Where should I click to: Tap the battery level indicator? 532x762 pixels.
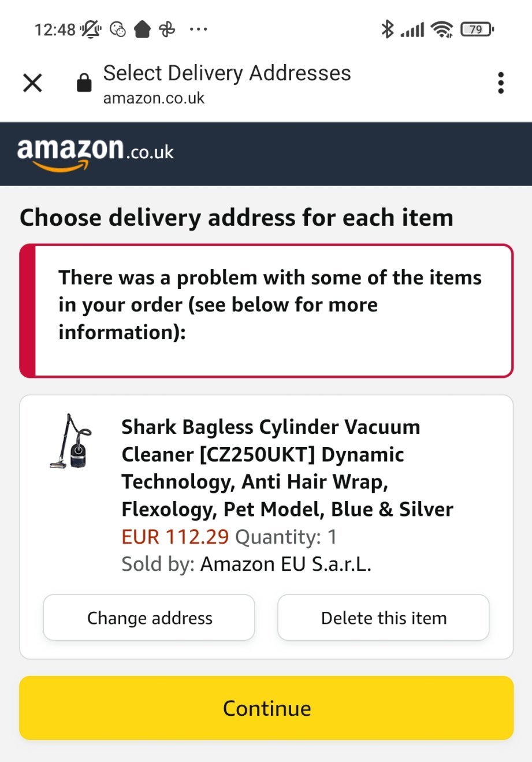tap(477, 29)
